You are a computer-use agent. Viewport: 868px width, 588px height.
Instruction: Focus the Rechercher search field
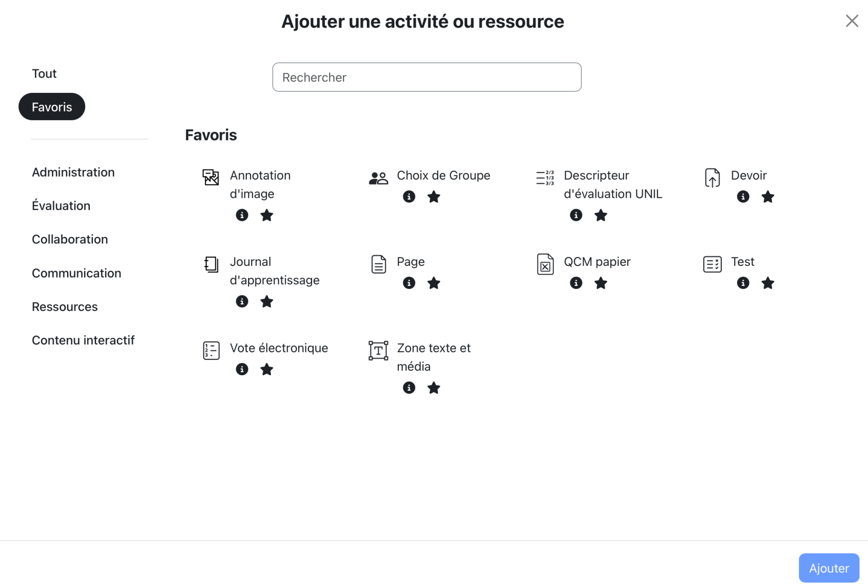427,77
